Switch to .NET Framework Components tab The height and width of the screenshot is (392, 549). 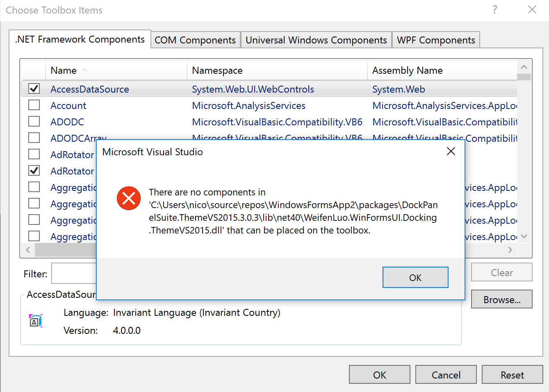click(x=80, y=39)
